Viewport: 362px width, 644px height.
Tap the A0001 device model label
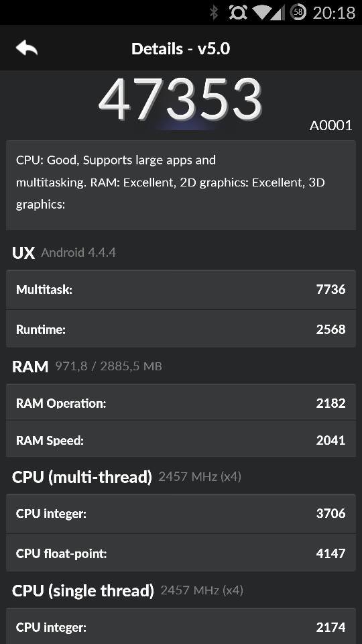pos(330,125)
